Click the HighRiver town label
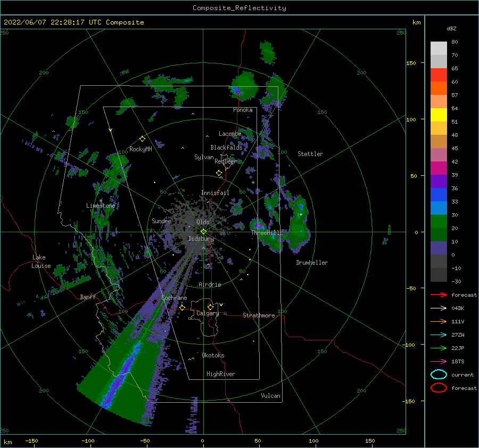The image size is (479, 448). [220, 374]
